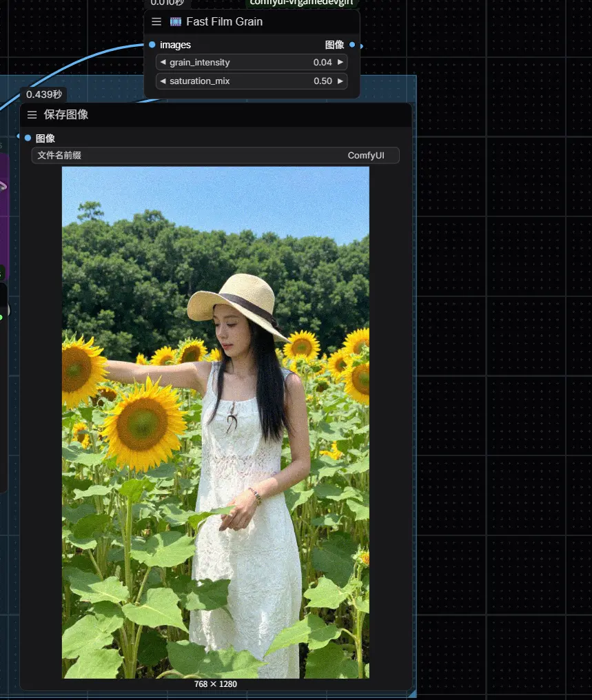The height and width of the screenshot is (700, 592).
Task: Click the comfyui-vrgamedevgirl badge label
Action: point(302,3)
